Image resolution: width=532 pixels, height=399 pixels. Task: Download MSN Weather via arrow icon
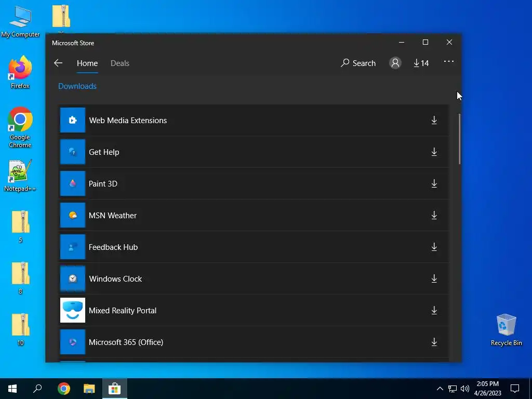click(x=434, y=216)
